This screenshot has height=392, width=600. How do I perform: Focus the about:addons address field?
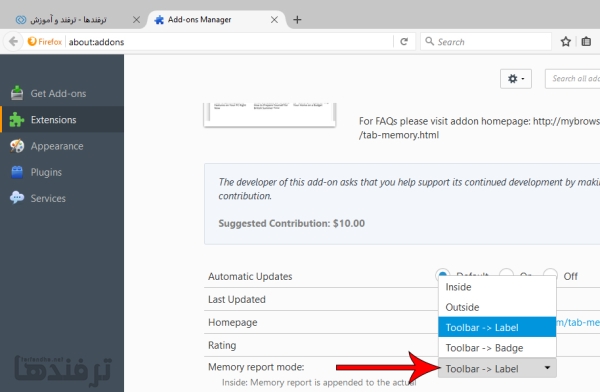pyautogui.click(x=230, y=42)
